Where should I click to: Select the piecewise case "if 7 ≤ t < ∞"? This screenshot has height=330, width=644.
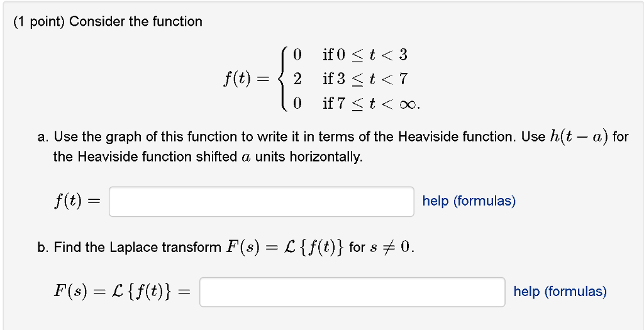[371, 103]
